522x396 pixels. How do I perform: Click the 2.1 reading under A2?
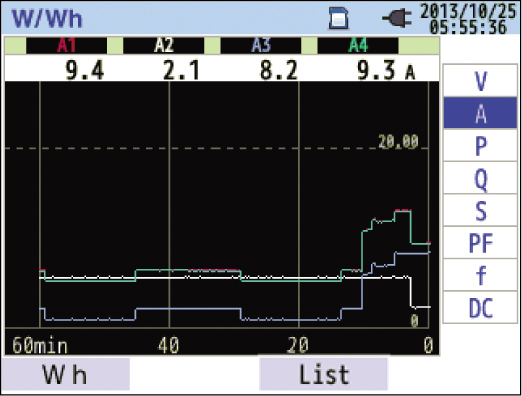coord(182,70)
